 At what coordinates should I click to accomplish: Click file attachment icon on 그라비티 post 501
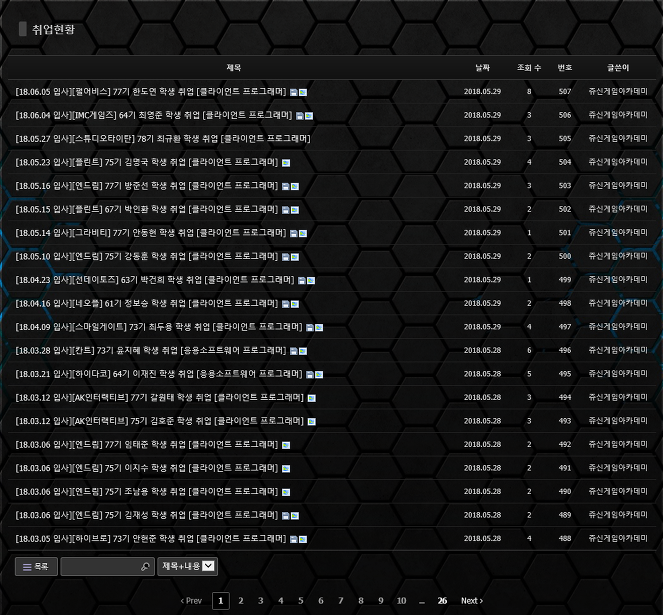[294, 233]
